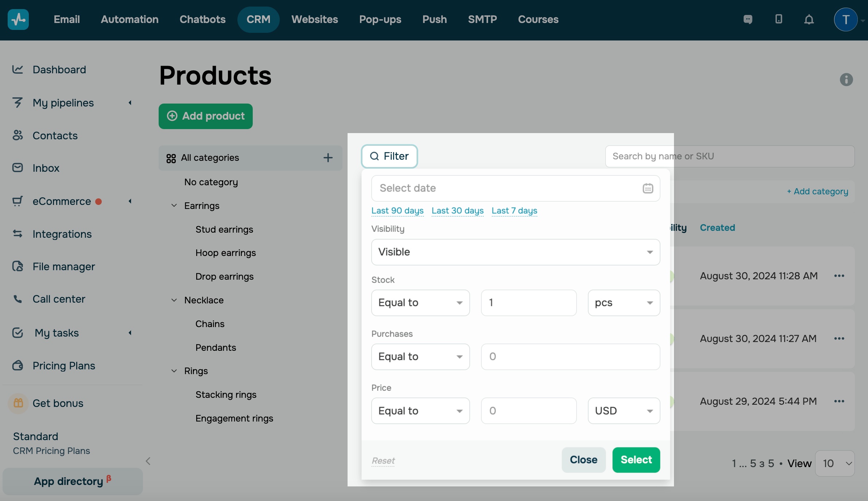The image size is (868, 501).
Task: Apply filters with the Select button
Action: click(636, 460)
